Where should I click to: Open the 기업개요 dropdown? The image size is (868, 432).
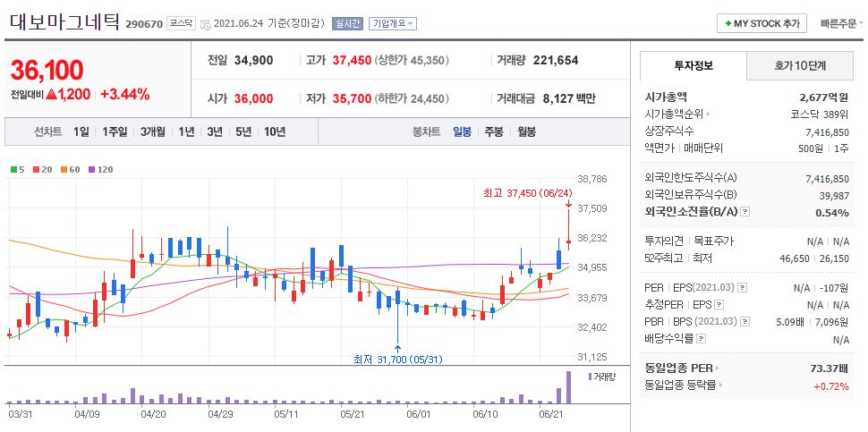coord(393,24)
